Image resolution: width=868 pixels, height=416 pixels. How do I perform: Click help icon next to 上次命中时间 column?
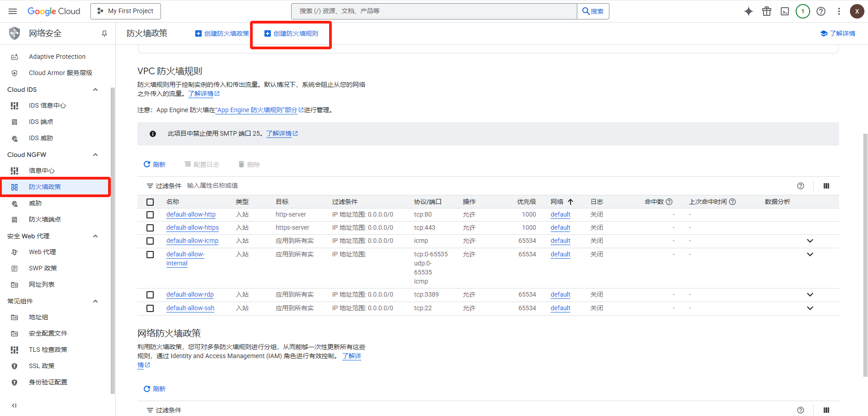click(x=733, y=202)
